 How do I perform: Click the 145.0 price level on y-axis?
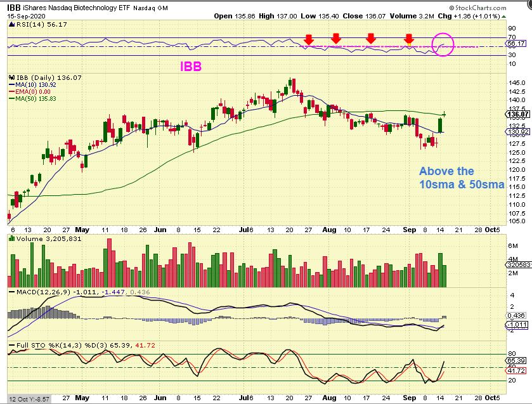point(517,83)
